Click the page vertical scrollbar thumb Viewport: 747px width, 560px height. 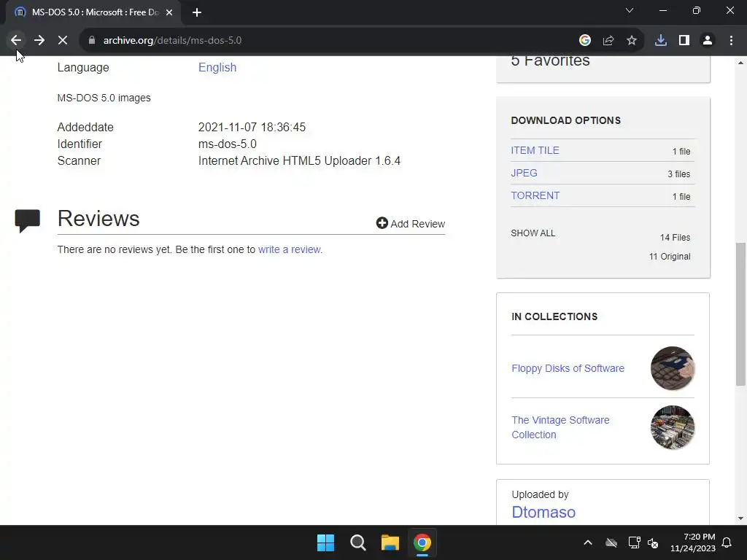coord(740,314)
